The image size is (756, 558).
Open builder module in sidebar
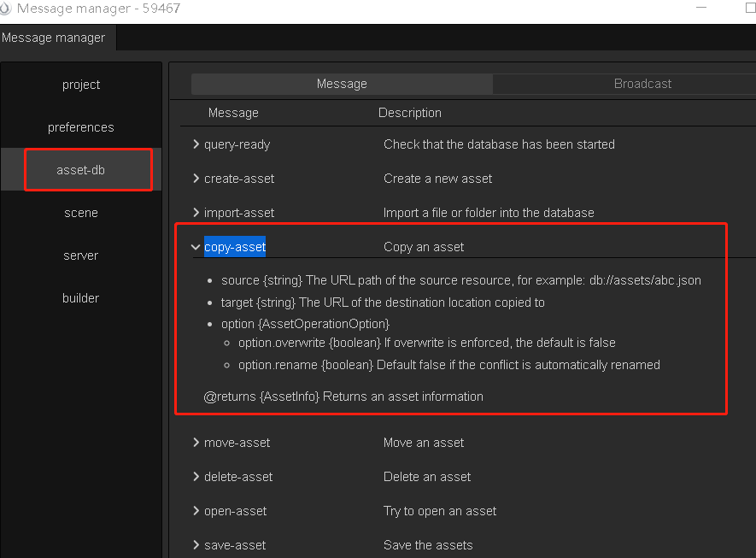(81, 298)
